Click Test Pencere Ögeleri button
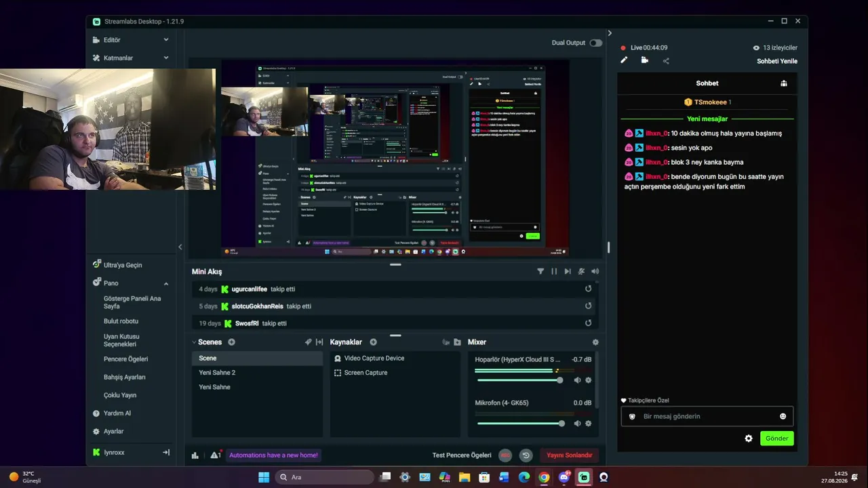 (462, 455)
